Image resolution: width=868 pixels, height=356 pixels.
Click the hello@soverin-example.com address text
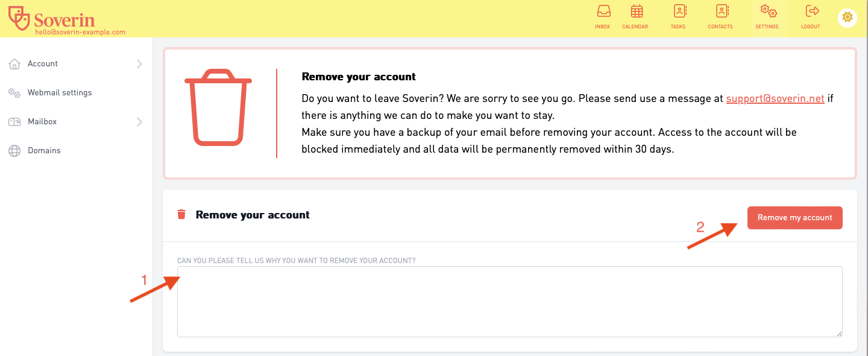[80, 33]
